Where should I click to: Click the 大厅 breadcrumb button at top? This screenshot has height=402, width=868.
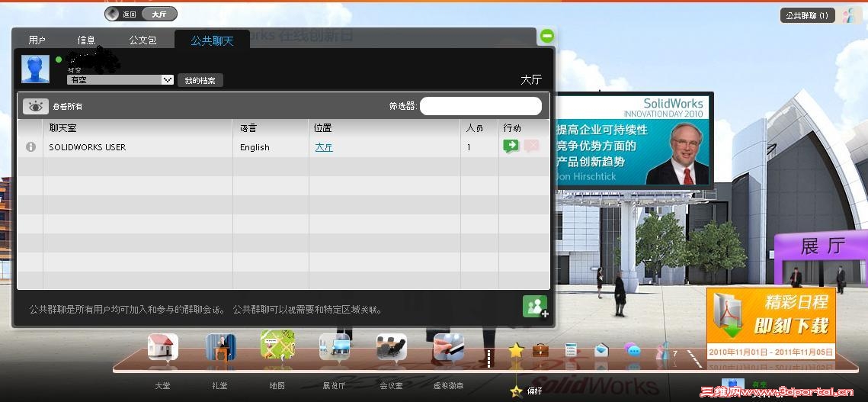159,14
